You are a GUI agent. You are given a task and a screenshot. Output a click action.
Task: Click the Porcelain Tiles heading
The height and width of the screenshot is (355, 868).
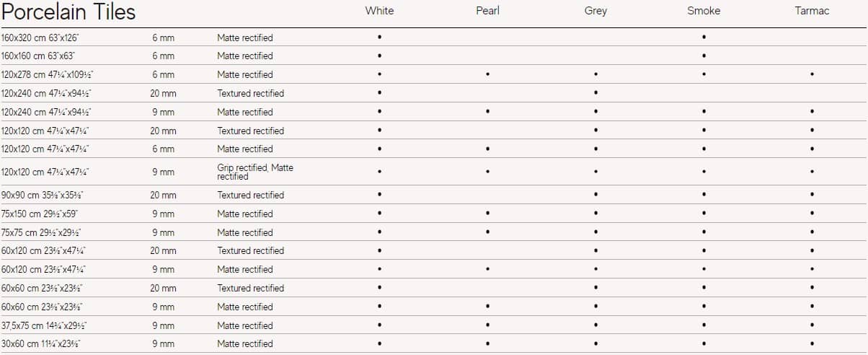[x=69, y=12]
